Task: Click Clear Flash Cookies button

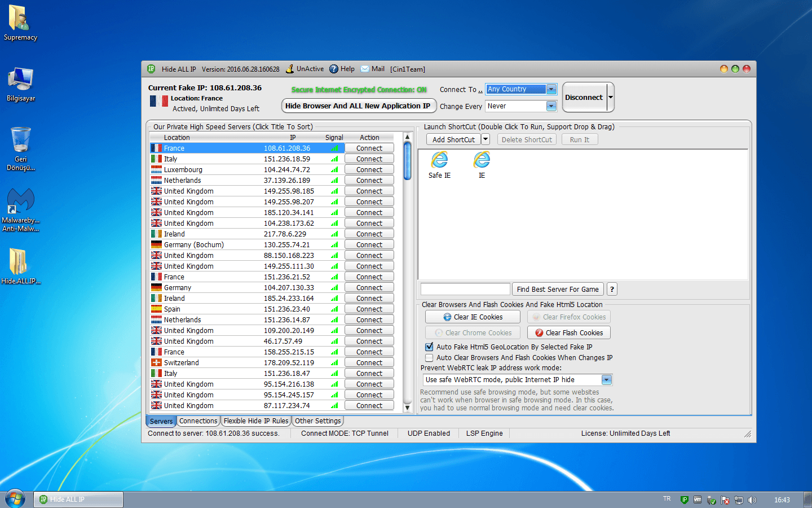Action: [568, 333]
